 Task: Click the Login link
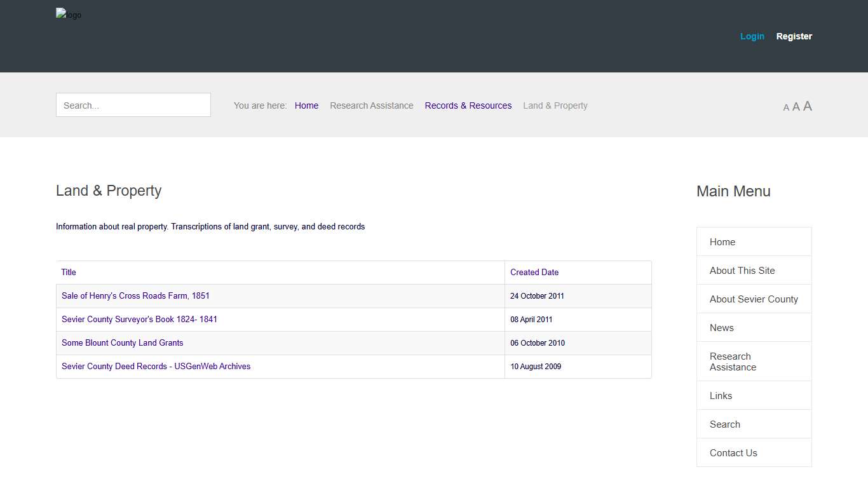(x=752, y=36)
